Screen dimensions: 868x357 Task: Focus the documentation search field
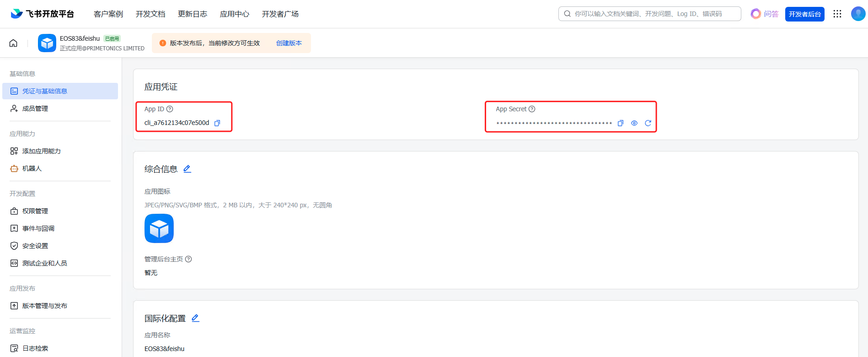coord(650,14)
